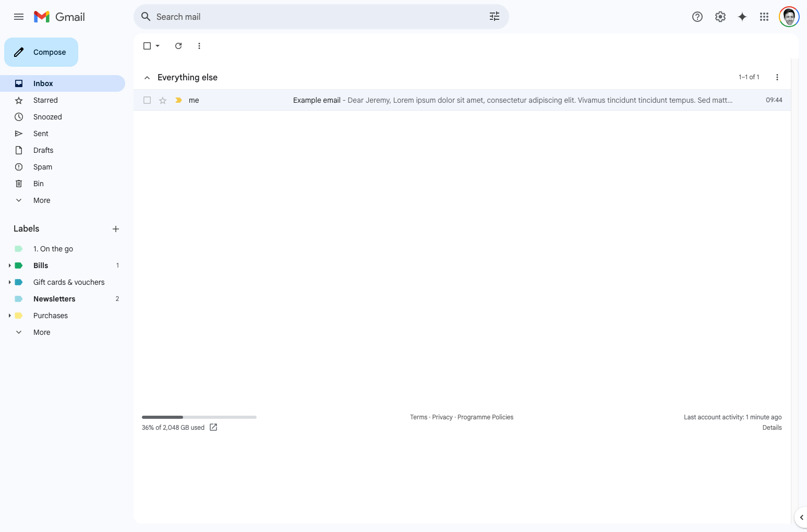This screenshot has height=532, width=807.
Task: Click the Spam warning icon
Action: pos(19,167)
